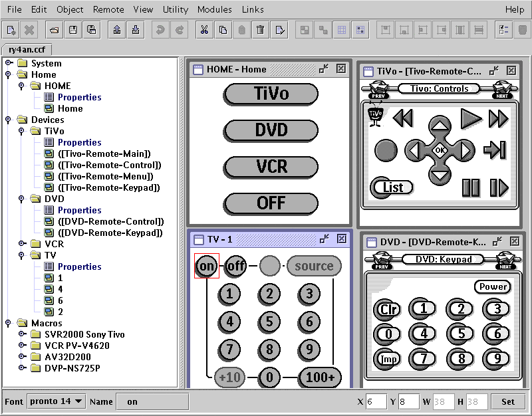This screenshot has width=532, height=416.
Task: Click the NEXT TiVo icon in TiVo window
Action: tap(502, 90)
